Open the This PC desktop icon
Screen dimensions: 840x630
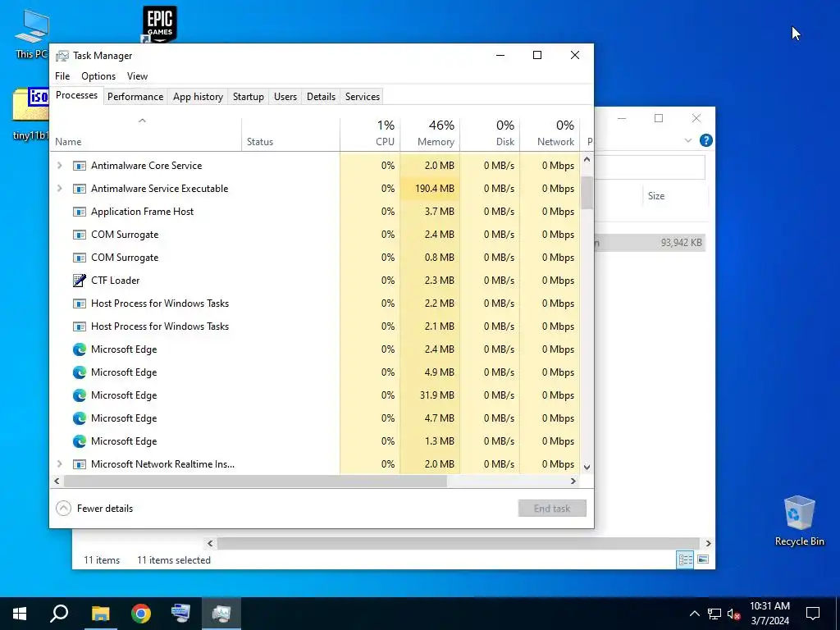click(x=31, y=33)
